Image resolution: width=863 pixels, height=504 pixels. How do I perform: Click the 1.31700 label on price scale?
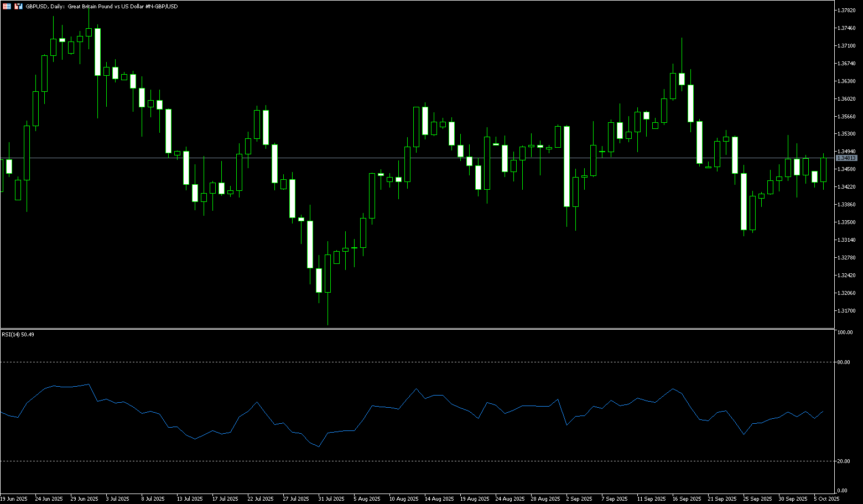point(846,310)
